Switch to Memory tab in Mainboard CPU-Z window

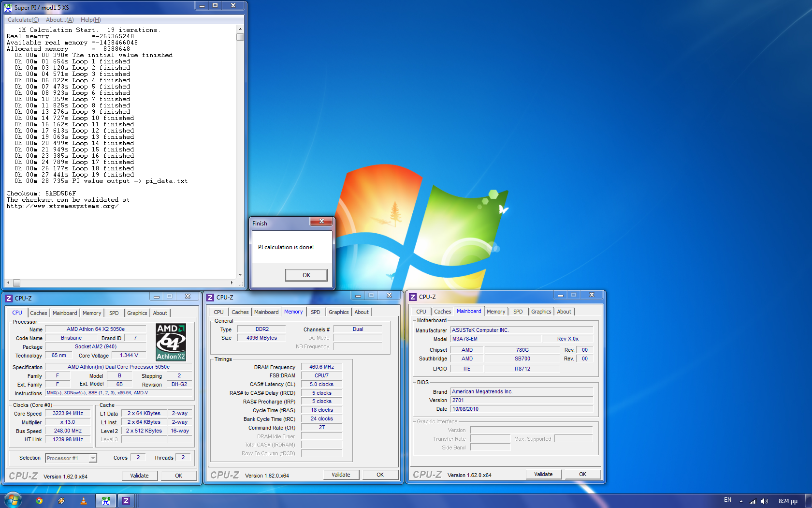point(496,312)
